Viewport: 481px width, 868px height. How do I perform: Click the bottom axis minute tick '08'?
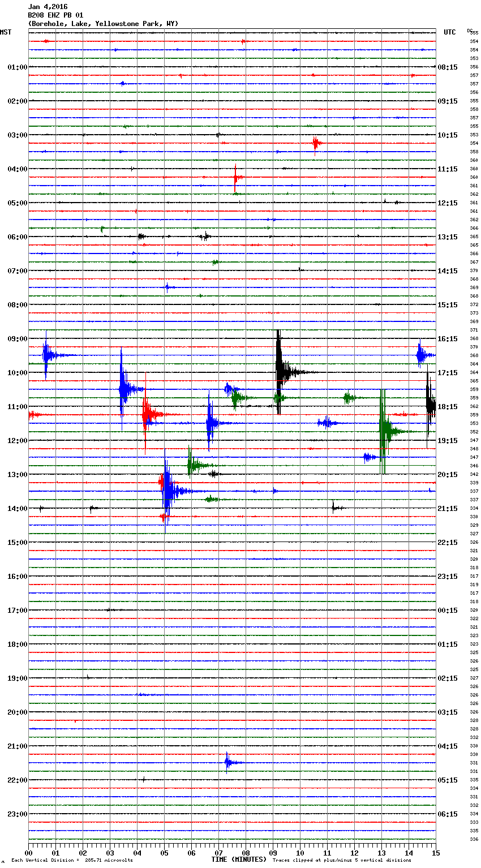[x=246, y=853]
